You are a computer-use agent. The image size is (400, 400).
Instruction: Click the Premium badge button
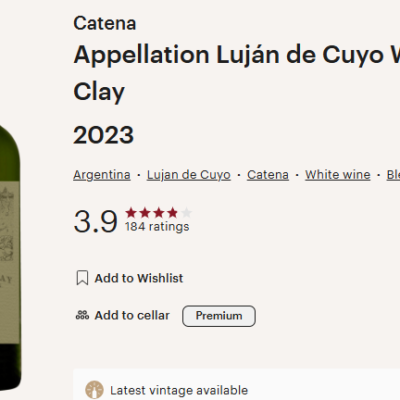coord(219,316)
